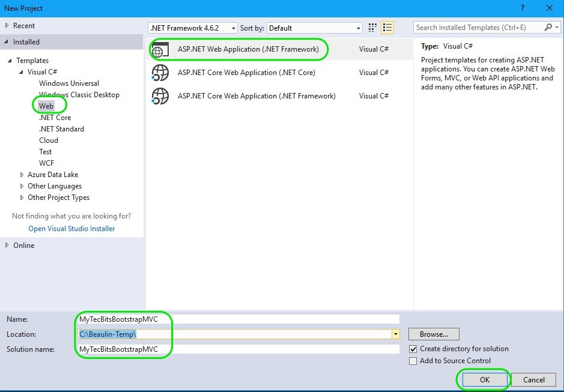Collapse the Templates tree node
This screenshot has height=392, width=564.
pyautogui.click(x=10, y=61)
